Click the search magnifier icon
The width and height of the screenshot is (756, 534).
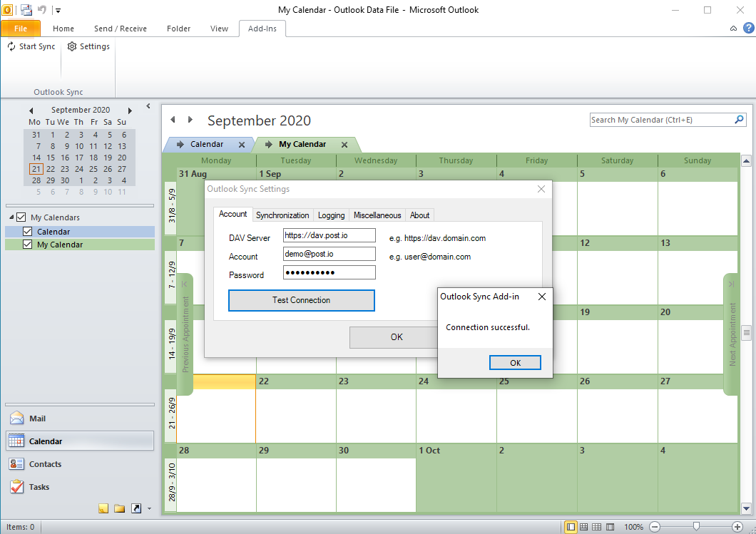(x=739, y=120)
